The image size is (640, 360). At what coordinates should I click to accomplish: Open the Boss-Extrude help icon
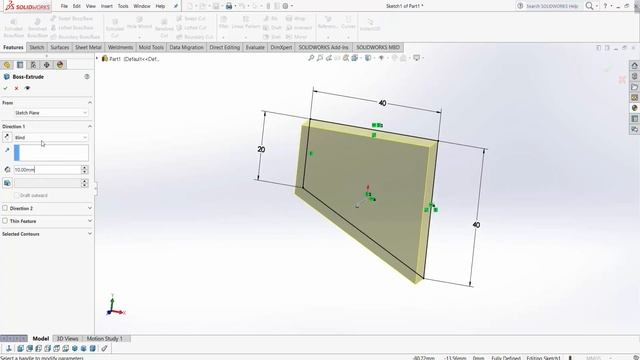(x=87, y=77)
